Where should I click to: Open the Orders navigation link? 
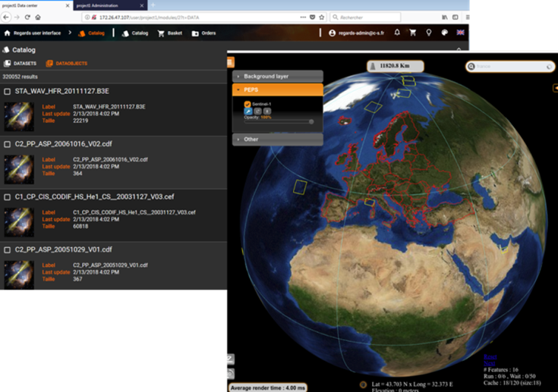(205, 33)
